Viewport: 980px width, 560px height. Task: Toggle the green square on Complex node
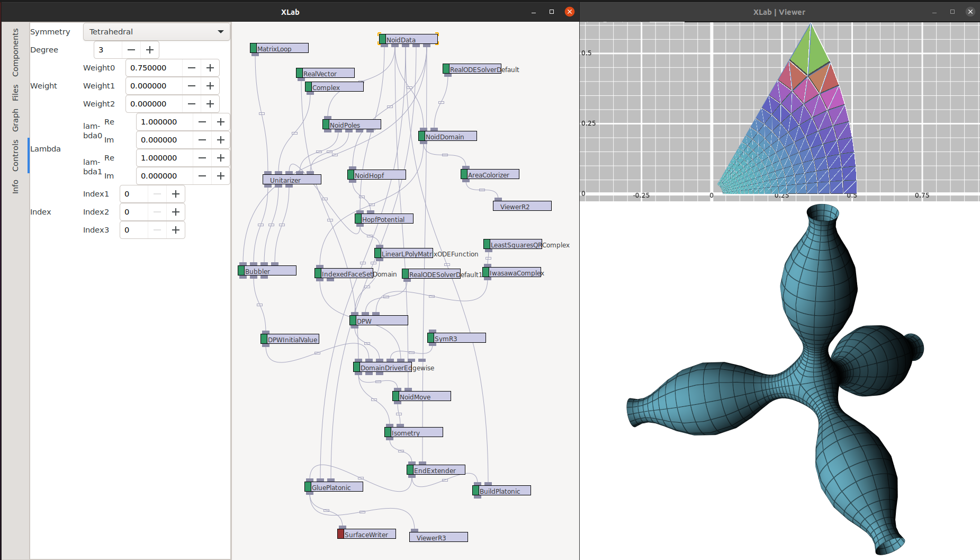[x=308, y=87]
